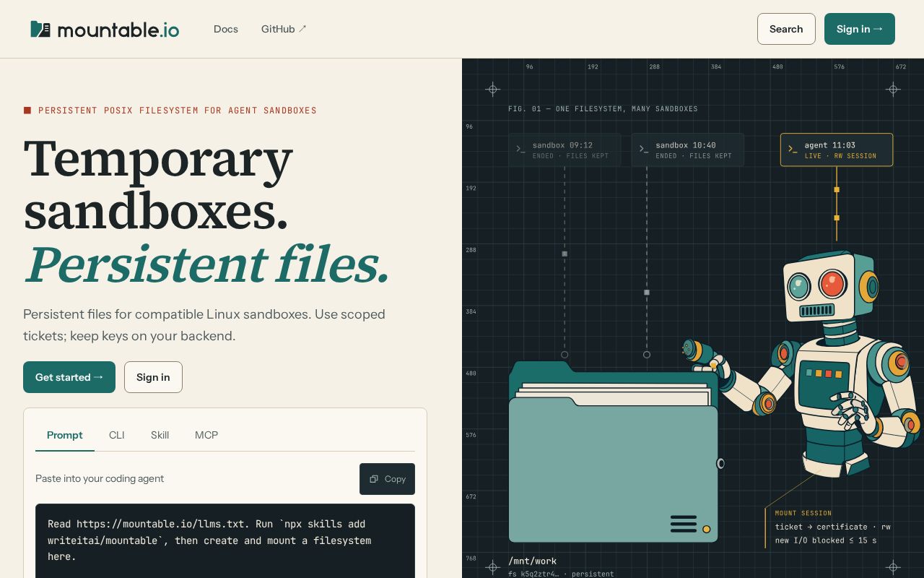Click the yellow dot indicator on the folder

coord(707,530)
